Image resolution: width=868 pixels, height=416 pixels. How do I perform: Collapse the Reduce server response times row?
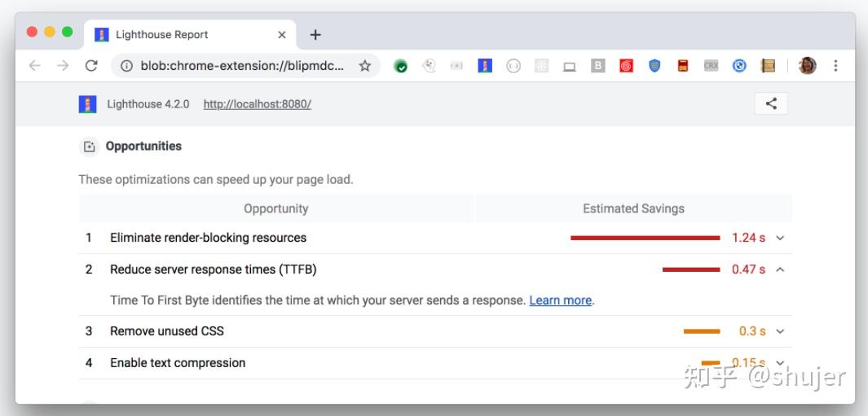pyautogui.click(x=780, y=269)
